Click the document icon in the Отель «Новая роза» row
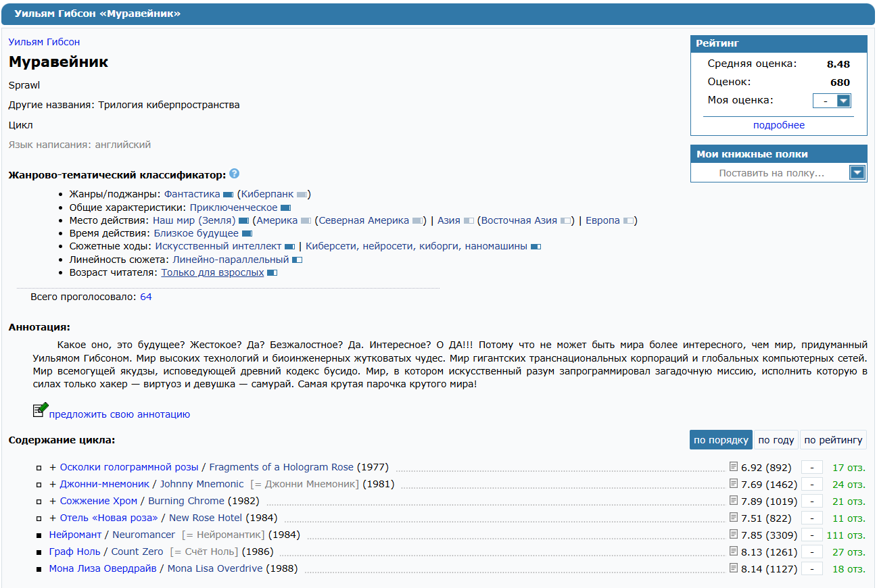 click(x=734, y=517)
